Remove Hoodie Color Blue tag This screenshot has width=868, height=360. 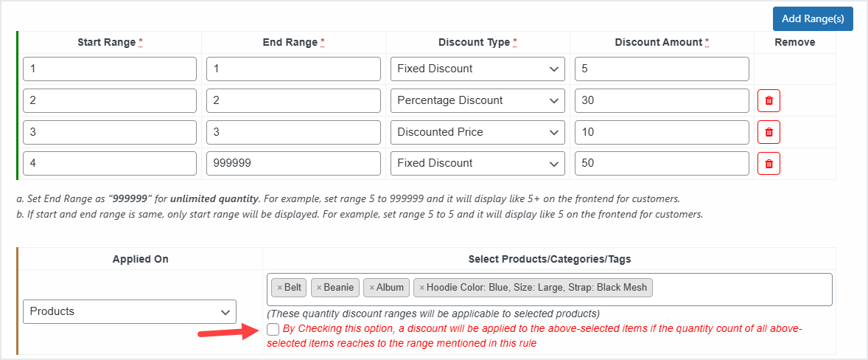(x=422, y=288)
